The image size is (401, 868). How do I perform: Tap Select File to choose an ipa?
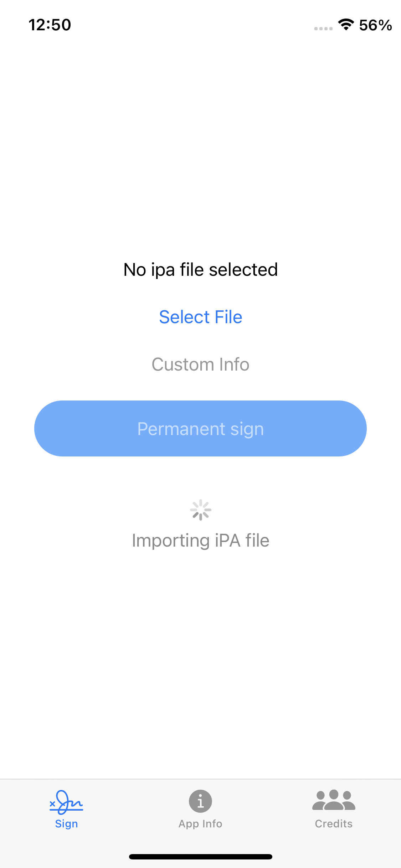pyautogui.click(x=201, y=317)
